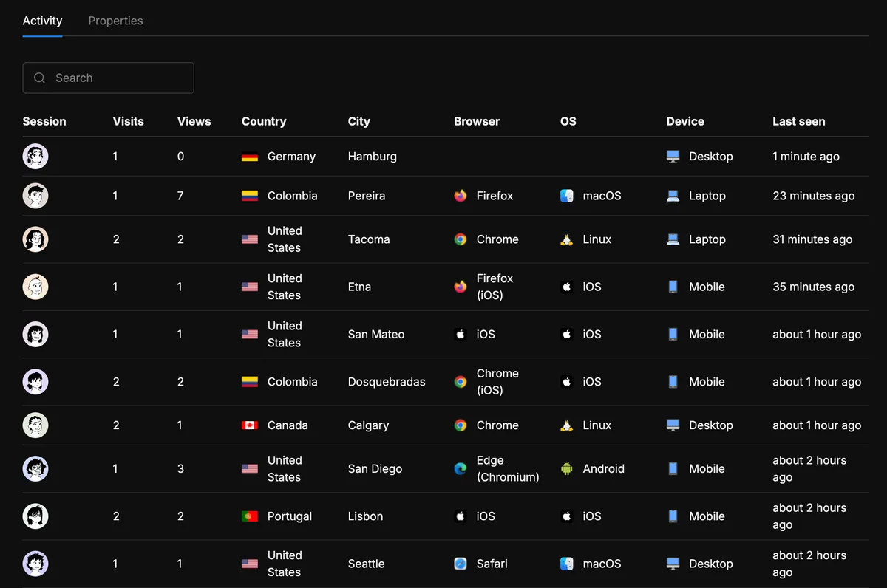Click the avatar for the Seattle session

click(35, 564)
